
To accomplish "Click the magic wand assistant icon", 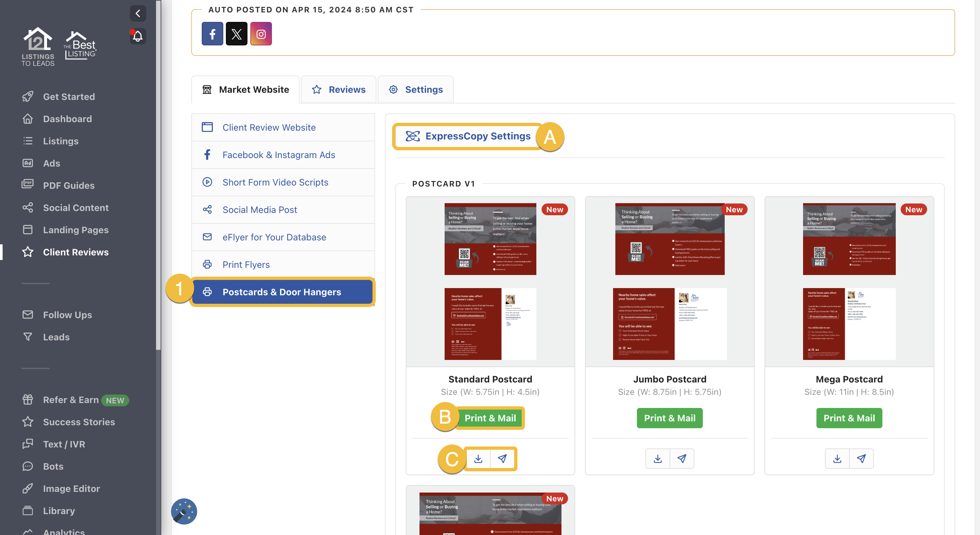I will 184,511.
